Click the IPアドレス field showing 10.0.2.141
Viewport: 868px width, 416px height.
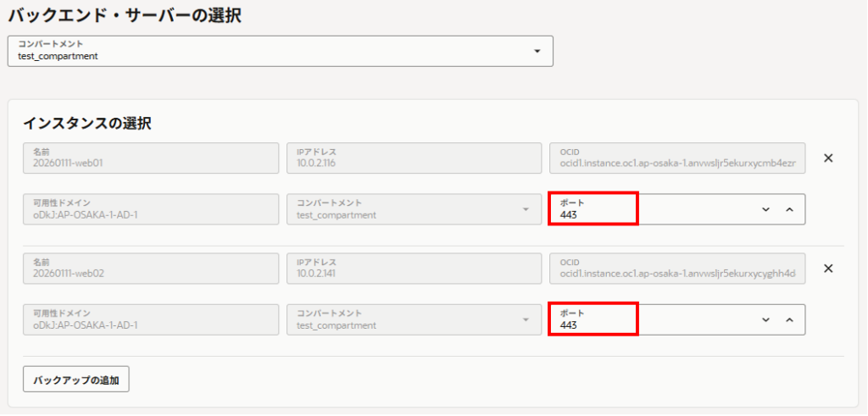click(414, 269)
